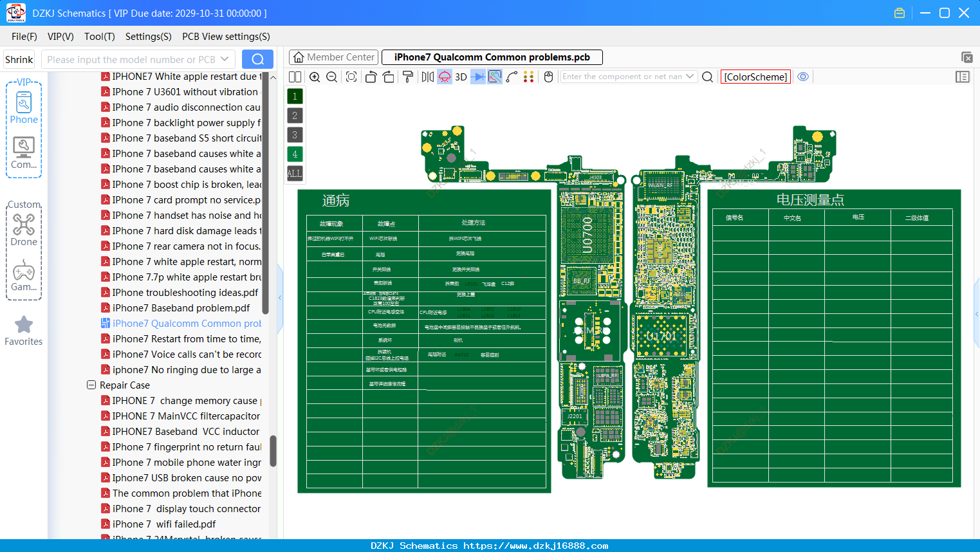Select 'iPhone7 Qualcomm Common prob' PCB file
This screenshot has height=552, width=980.
(181, 324)
